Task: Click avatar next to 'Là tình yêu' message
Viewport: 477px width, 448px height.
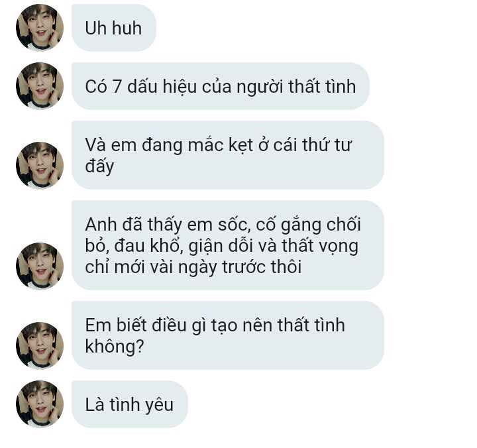Action: coord(40,404)
